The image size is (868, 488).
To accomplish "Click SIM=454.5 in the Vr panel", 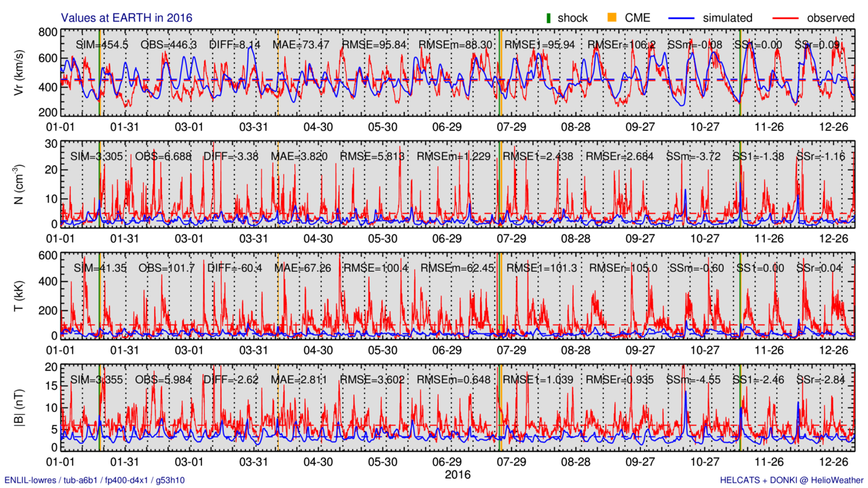I will pyautogui.click(x=102, y=45).
